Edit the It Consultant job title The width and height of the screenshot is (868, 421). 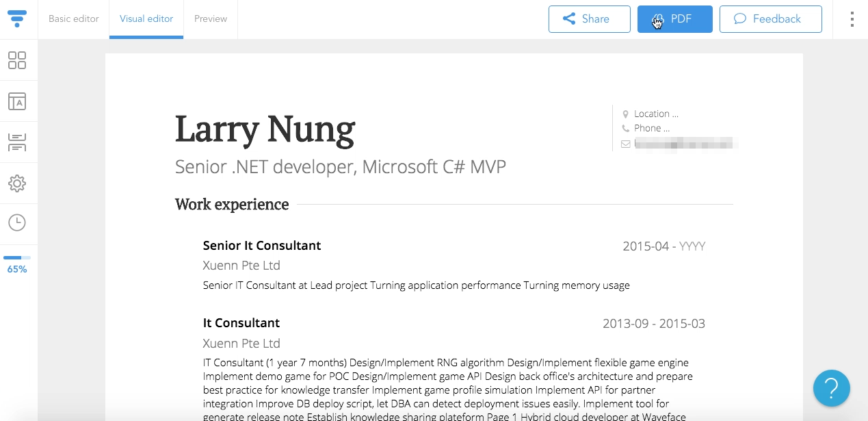(241, 323)
